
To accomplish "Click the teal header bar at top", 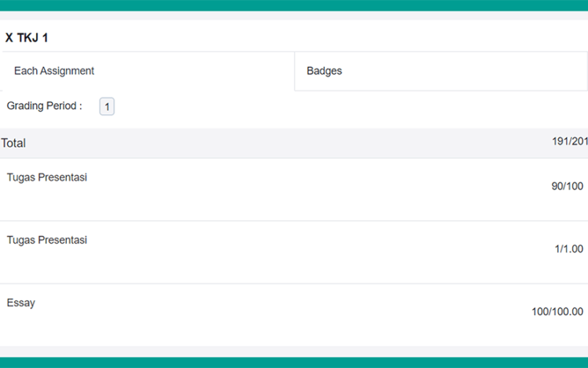I will point(294,6).
